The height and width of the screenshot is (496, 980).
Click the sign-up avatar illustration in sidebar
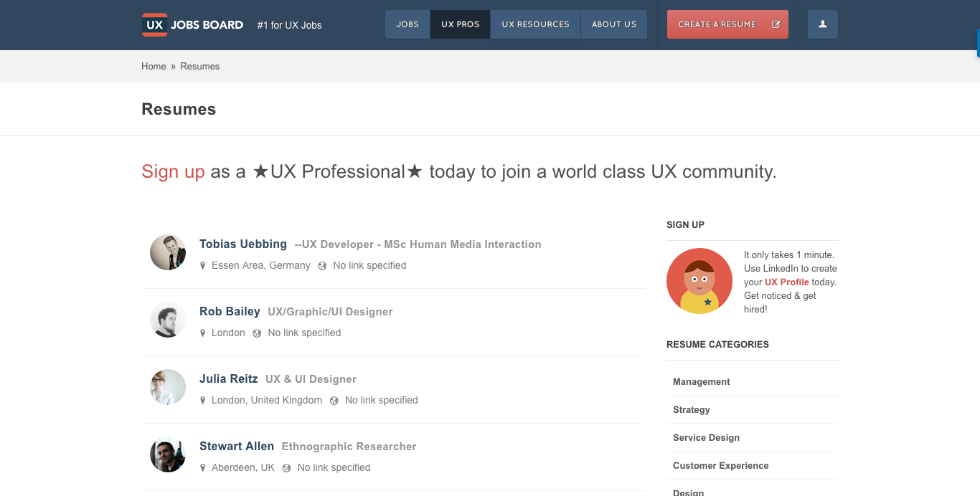[699, 280]
